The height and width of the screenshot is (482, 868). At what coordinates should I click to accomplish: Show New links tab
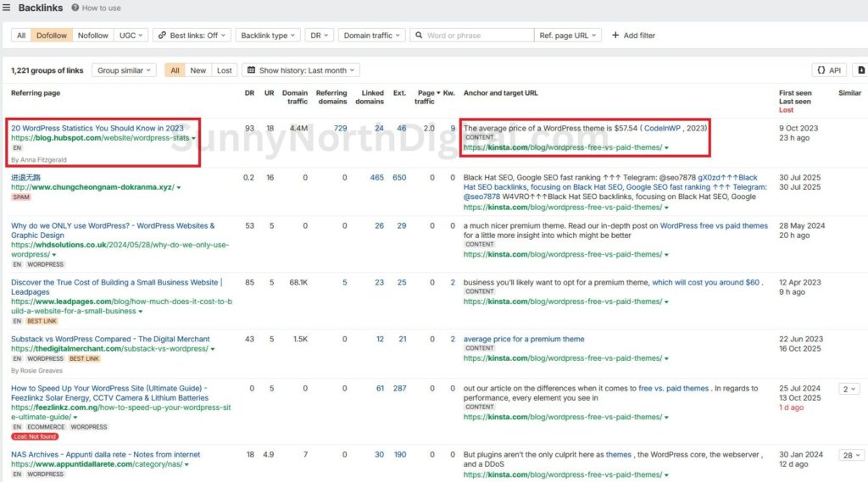198,70
